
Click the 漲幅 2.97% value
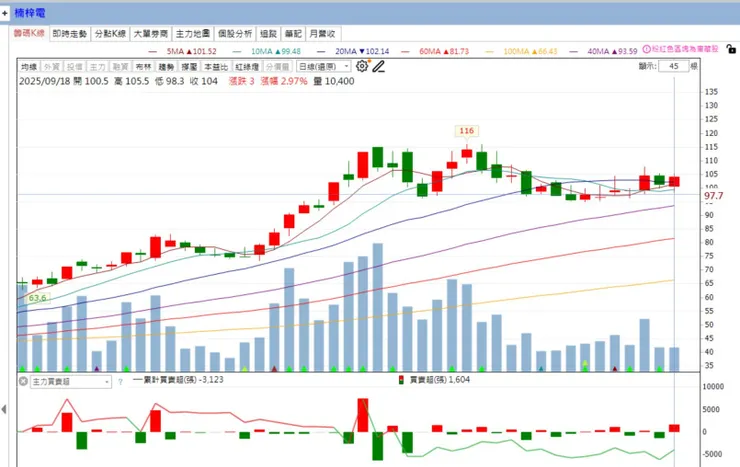pos(284,81)
